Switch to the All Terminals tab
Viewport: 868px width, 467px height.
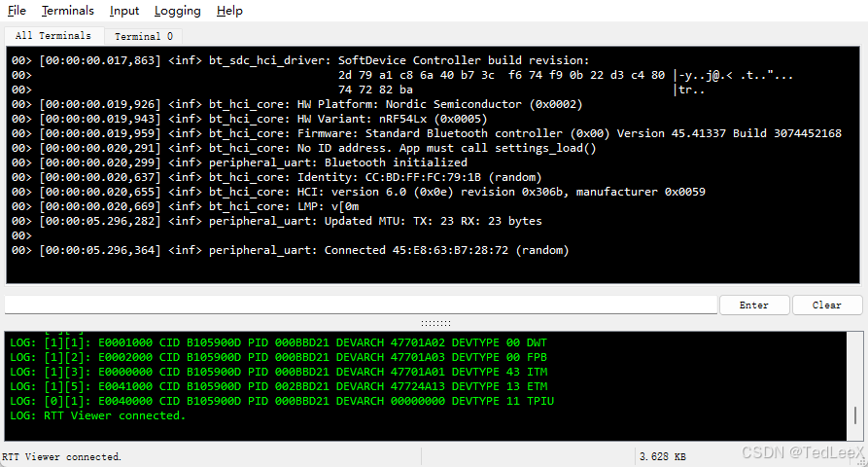53,35
